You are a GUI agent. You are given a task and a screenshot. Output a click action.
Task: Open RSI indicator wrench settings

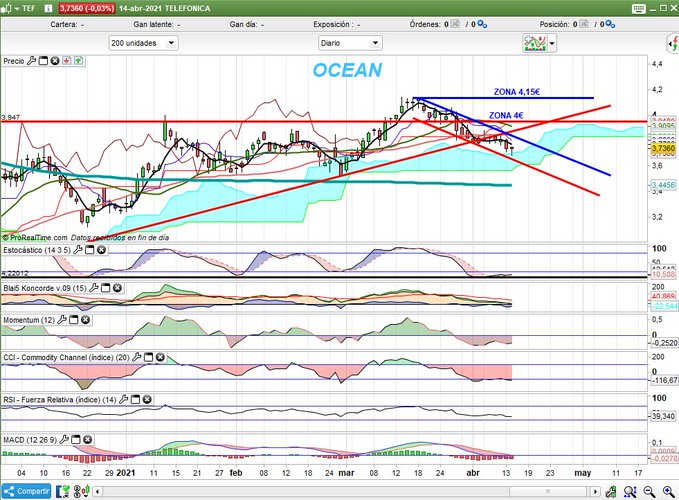click(x=123, y=399)
